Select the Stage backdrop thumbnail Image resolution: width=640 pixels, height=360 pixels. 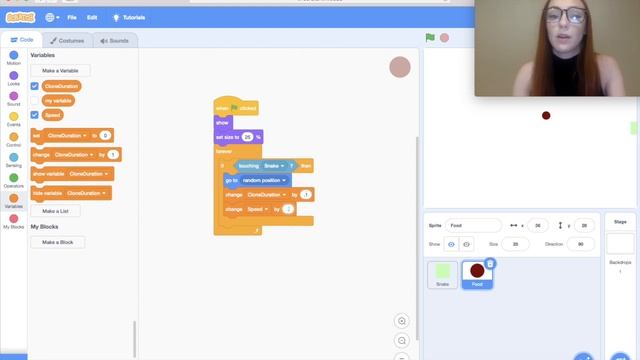point(620,244)
